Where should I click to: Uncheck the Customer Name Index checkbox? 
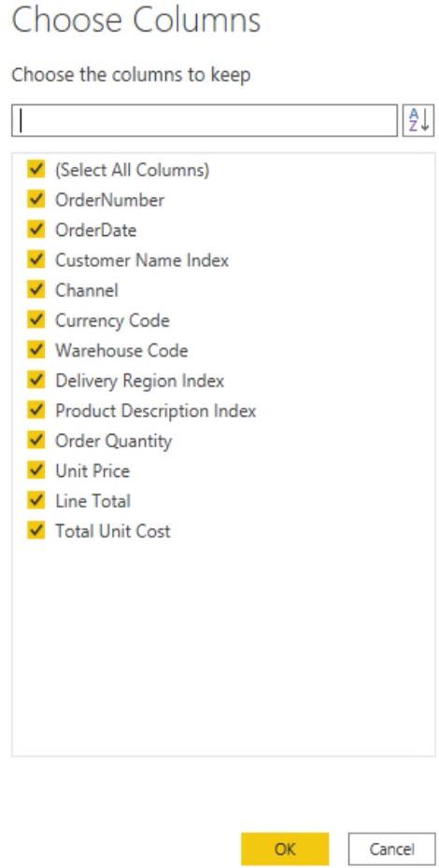(x=36, y=259)
